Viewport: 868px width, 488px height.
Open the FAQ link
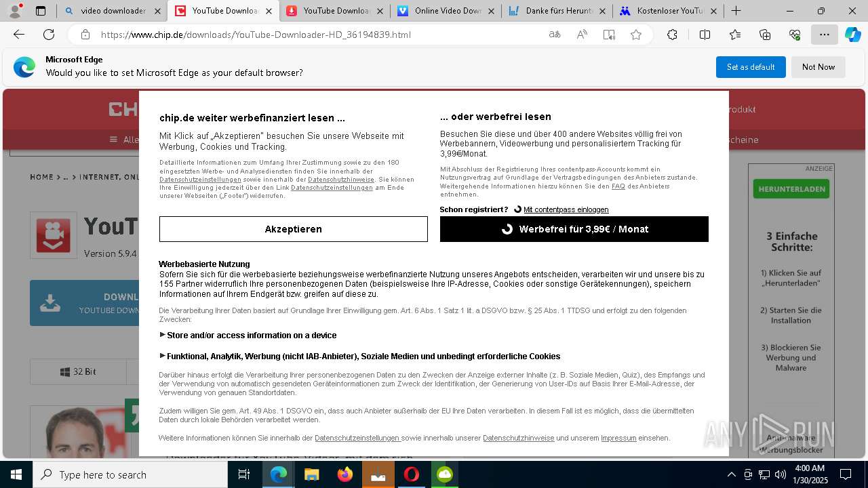[618, 186]
